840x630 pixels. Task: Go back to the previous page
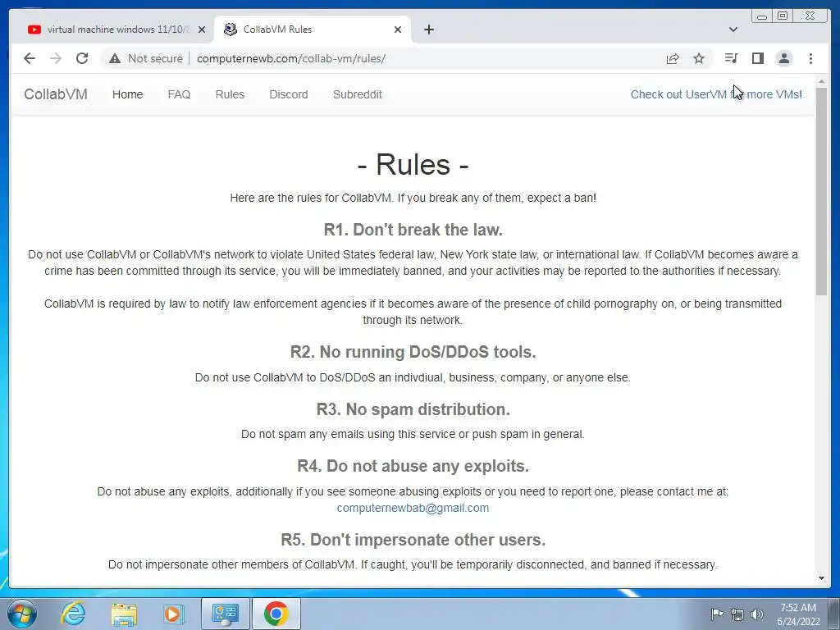click(30, 58)
